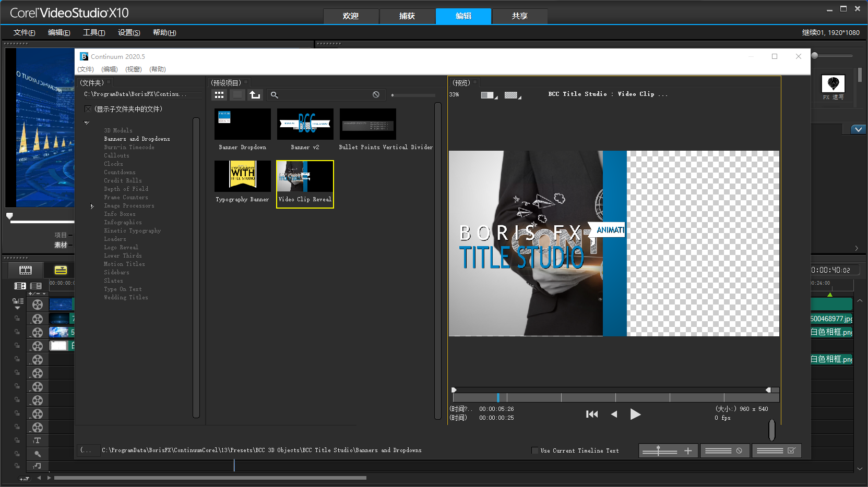The width and height of the screenshot is (868, 487).
Task: Open the timeline zoom-fit dropdown
Action: tap(25, 478)
